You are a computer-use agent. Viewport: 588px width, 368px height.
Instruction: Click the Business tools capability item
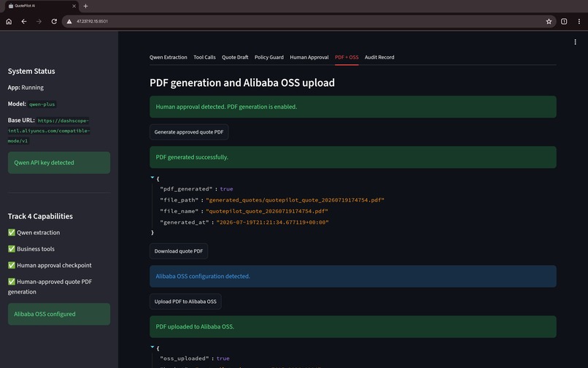coord(31,249)
